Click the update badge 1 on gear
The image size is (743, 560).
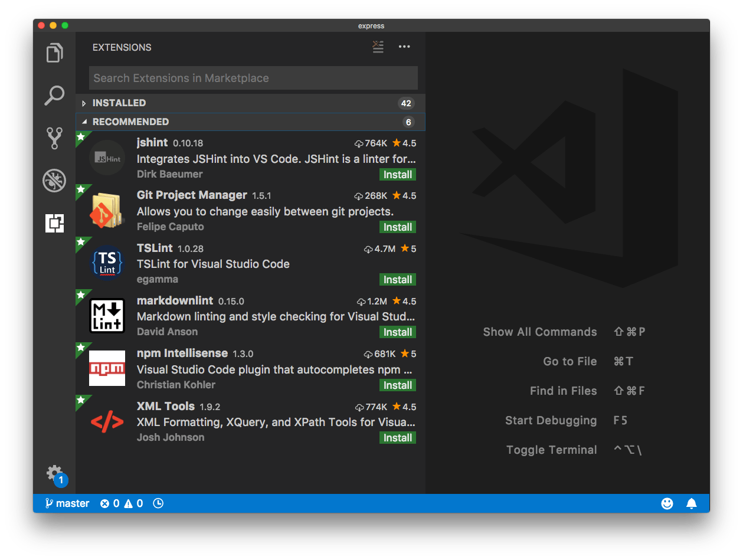click(x=61, y=480)
